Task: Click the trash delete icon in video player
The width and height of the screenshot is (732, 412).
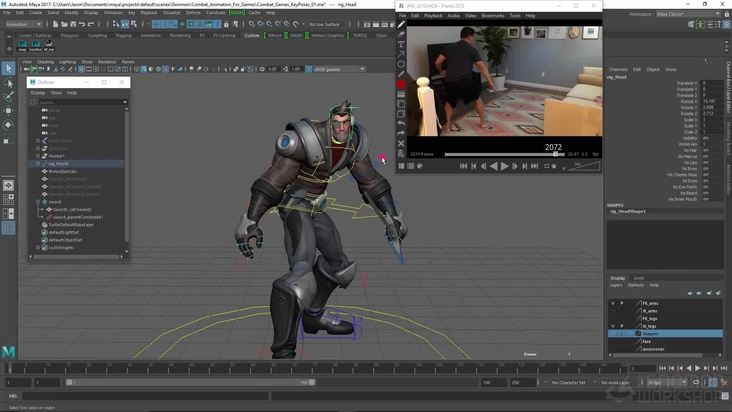Action: 401,154
